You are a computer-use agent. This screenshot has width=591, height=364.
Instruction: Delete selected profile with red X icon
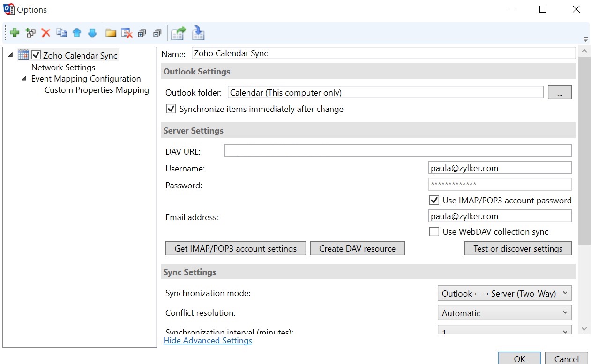(x=46, y=33)
